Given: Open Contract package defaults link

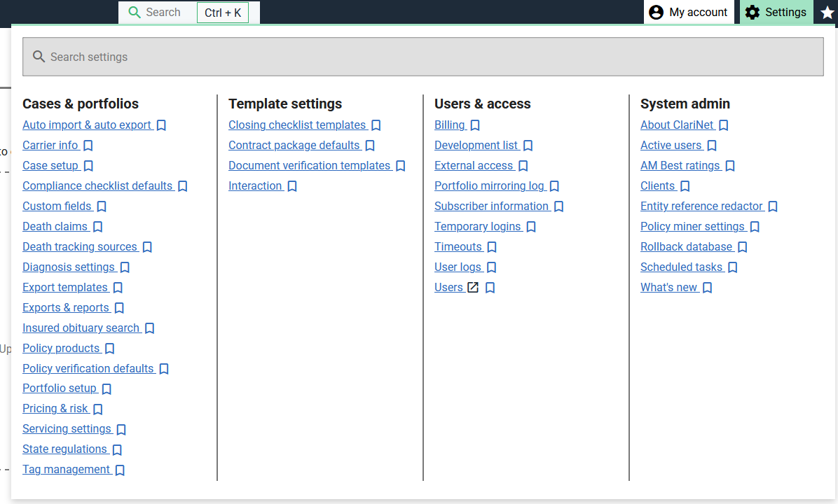Looking at the screenshot, I should coord(294,145).
